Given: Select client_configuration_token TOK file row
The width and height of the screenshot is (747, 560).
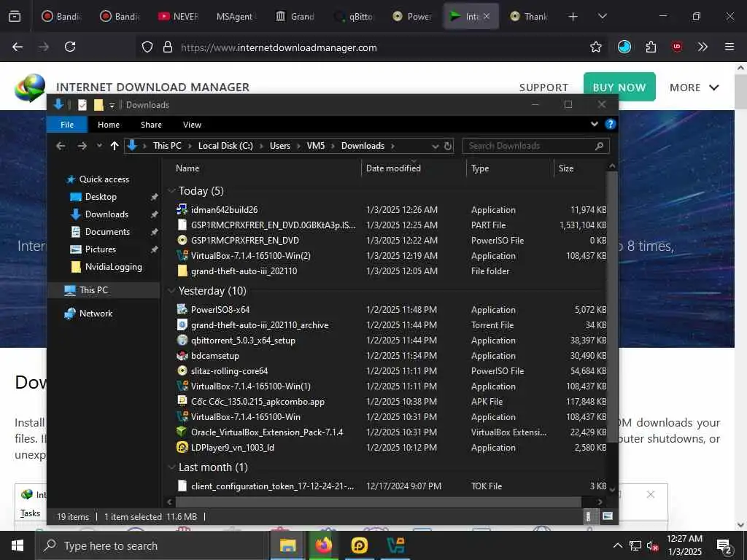Looking at the screenshot, I should pyautogui.click(x=391, y=486).
